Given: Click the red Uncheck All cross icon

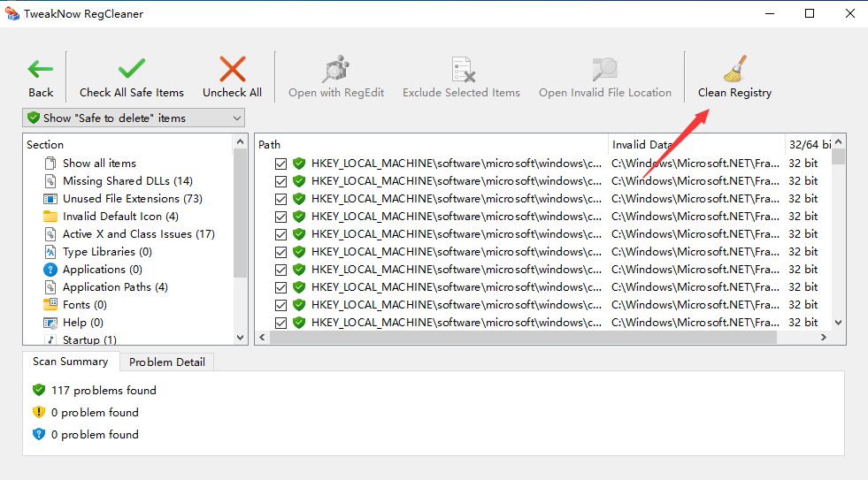Looking at the screenshot, I should tap(233, 69).
